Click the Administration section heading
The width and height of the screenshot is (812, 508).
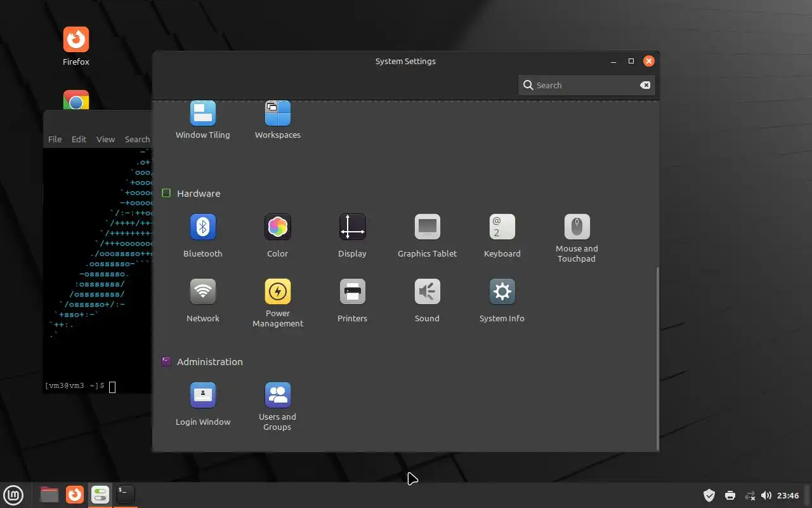point(210,361)
